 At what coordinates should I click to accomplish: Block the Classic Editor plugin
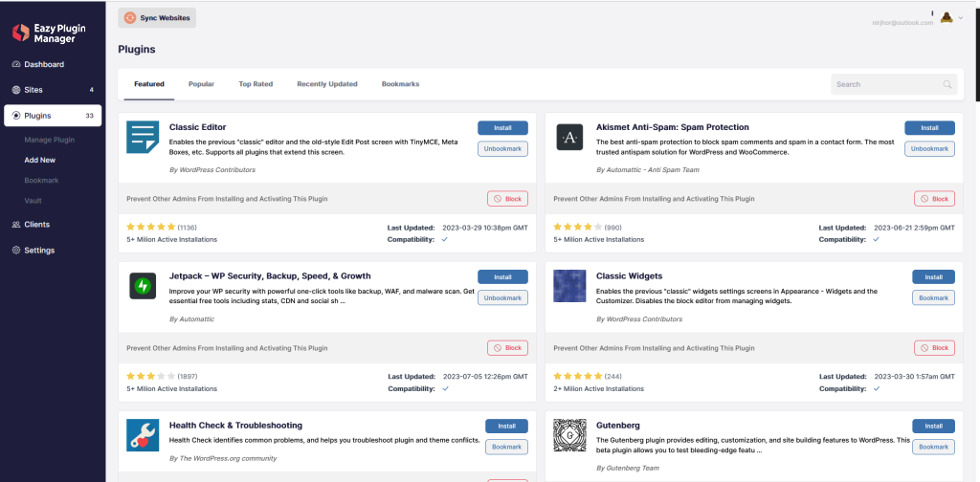pos(507,199)
